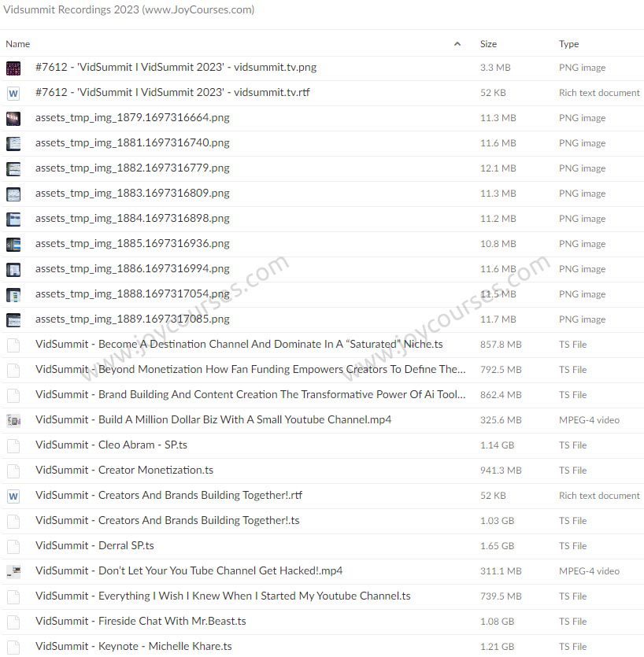Open 'Become A Destination Channel And Dominate' recording name

pos(239,344)
